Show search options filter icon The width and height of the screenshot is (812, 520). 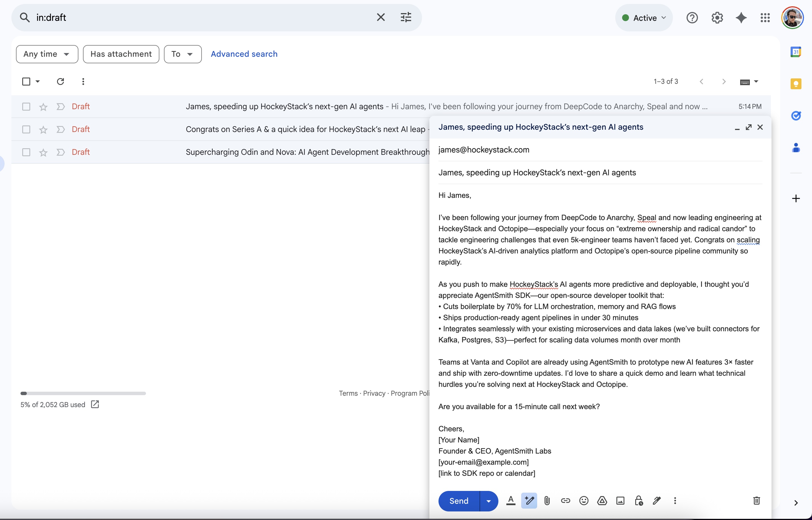406,17
